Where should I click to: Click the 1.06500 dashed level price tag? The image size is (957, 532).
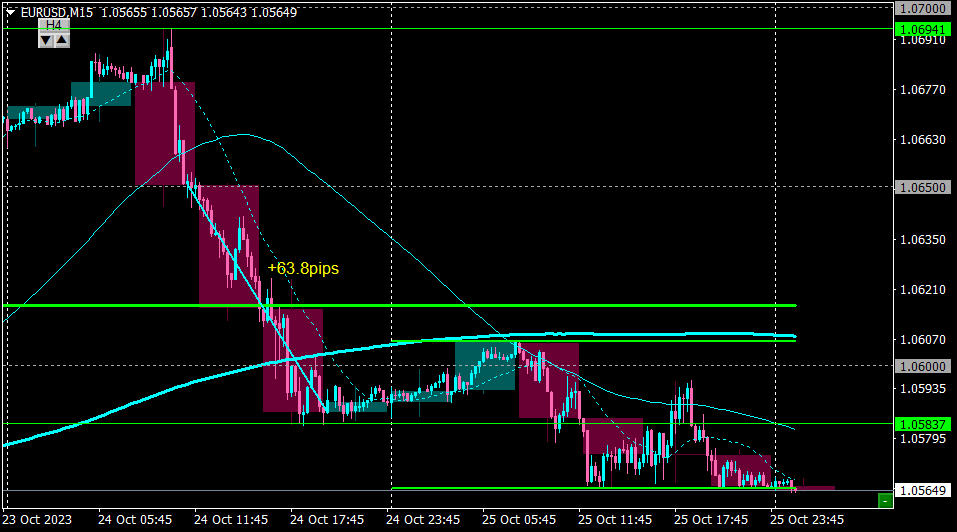(923, 187)
